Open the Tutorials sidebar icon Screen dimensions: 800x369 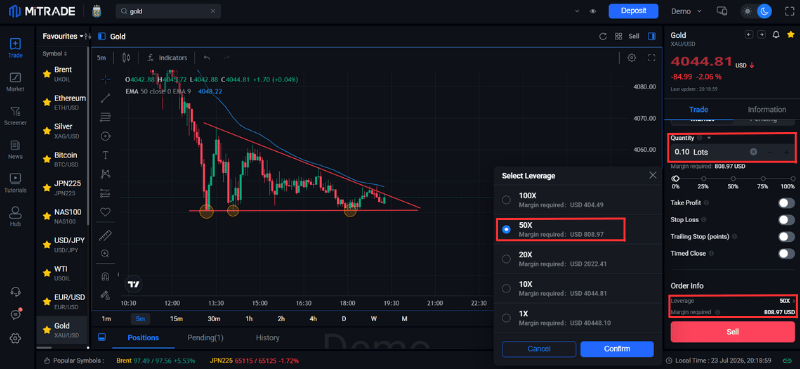pos(15,183)
